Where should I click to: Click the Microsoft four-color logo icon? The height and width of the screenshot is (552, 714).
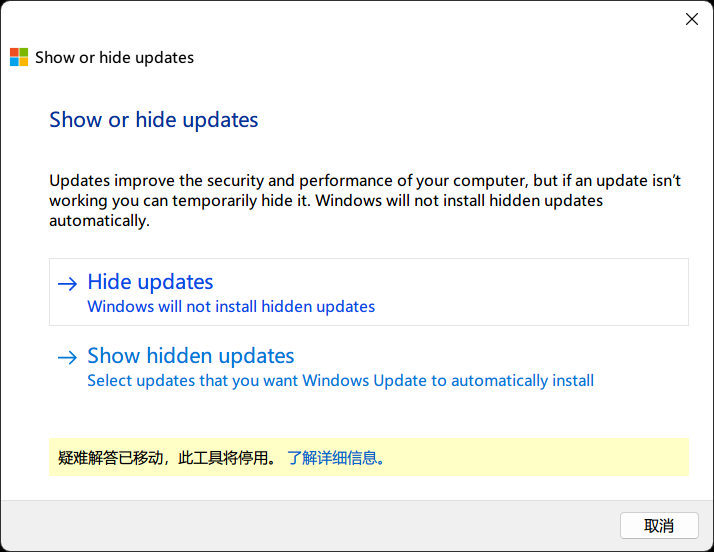click(x=19, y=57)
